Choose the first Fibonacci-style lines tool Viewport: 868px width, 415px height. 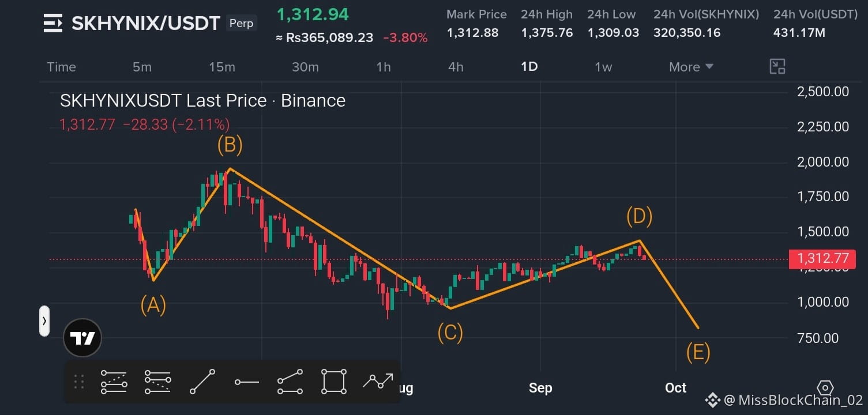pyautogui.click(x=114, y=382)
